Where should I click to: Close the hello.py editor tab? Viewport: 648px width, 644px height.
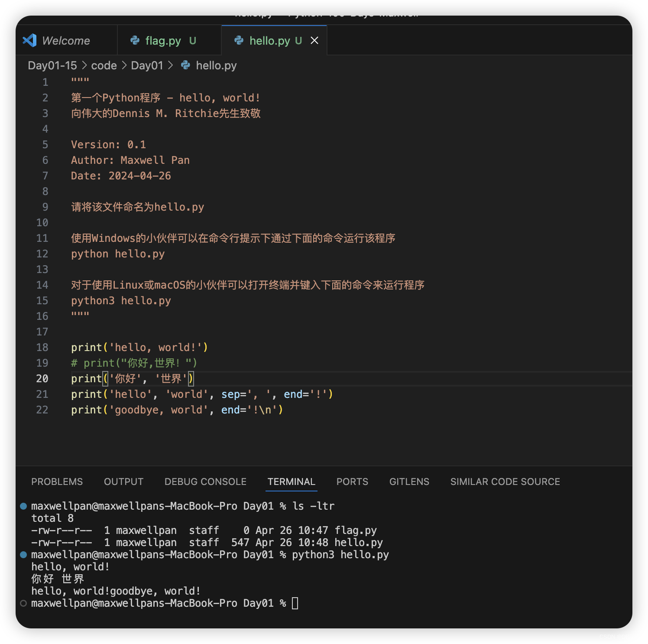coord(314,40)
